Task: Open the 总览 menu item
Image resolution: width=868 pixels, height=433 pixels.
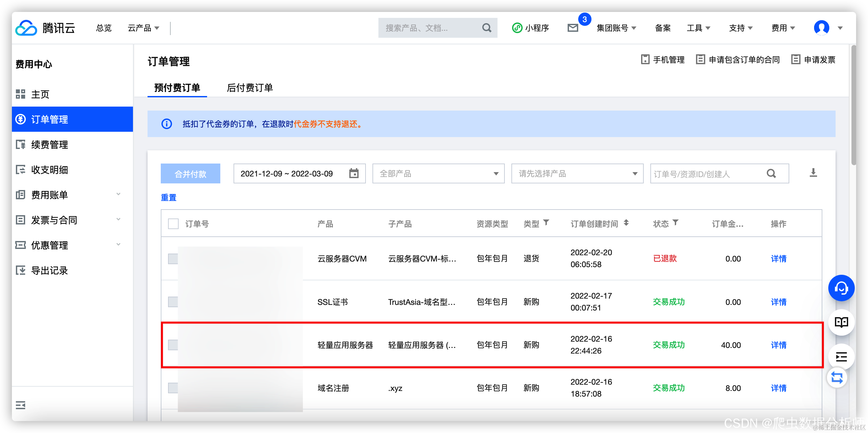Action: point(103,28)
